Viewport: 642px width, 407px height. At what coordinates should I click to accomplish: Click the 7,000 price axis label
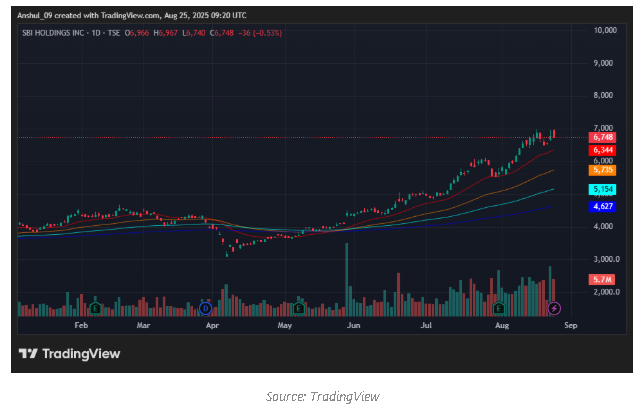coord(604,128)
